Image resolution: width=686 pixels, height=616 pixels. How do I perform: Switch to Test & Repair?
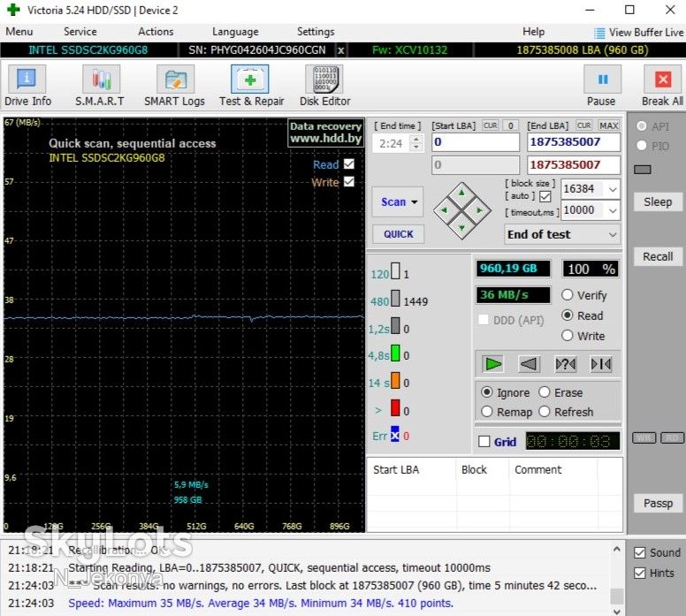(x=251, y=86)
